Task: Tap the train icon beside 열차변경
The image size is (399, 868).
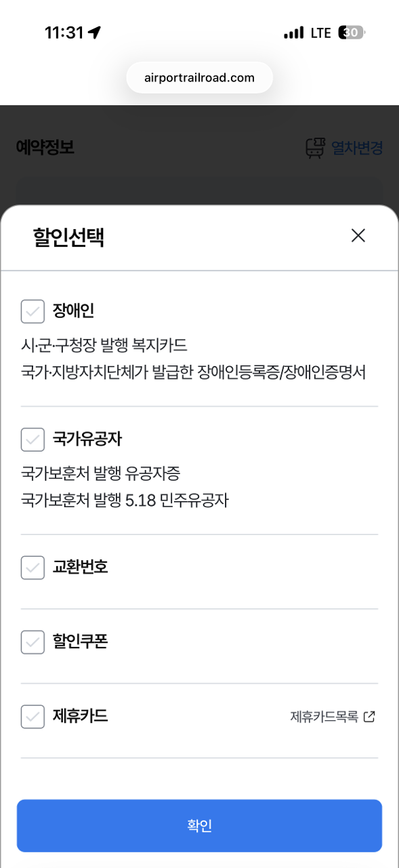Action: pyautogui.click(x=315, y=148)
